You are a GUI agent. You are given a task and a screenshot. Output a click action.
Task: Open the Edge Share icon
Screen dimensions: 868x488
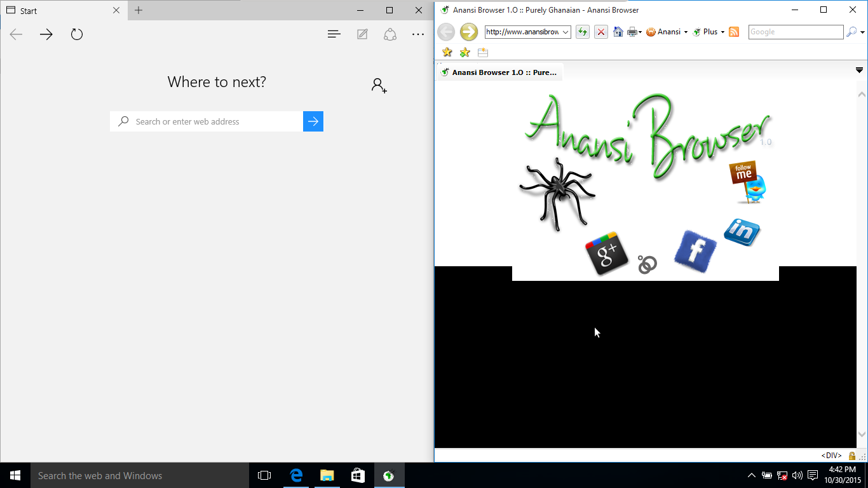390,34
